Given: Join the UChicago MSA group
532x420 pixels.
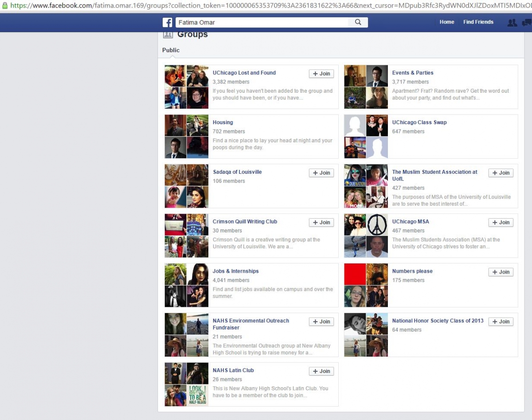Looking at the screenshot, I should [x=501, y=223].
